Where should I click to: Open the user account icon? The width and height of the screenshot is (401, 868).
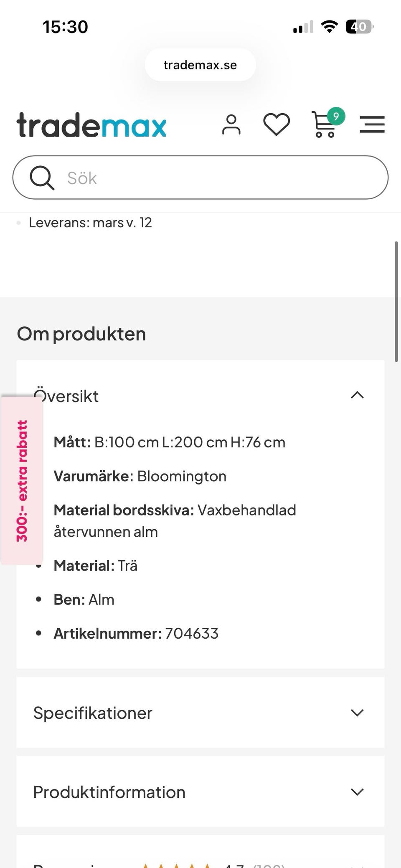click(231, 124)
